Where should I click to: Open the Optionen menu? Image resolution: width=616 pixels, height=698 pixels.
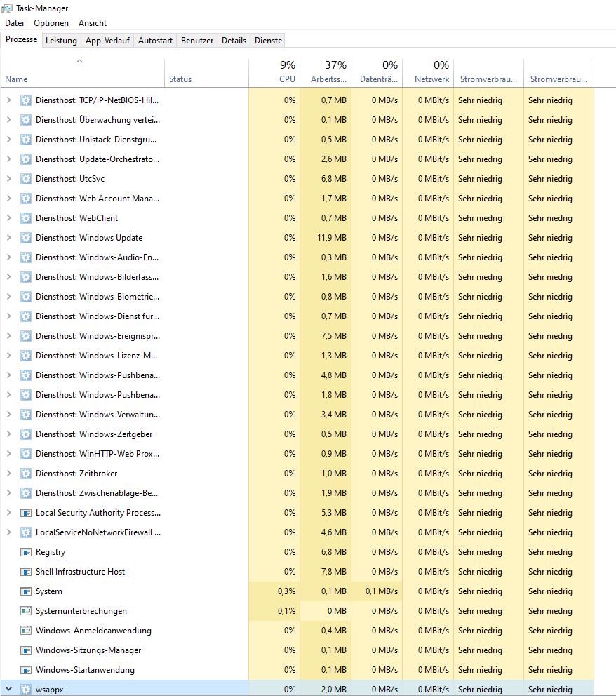point(51,23)
